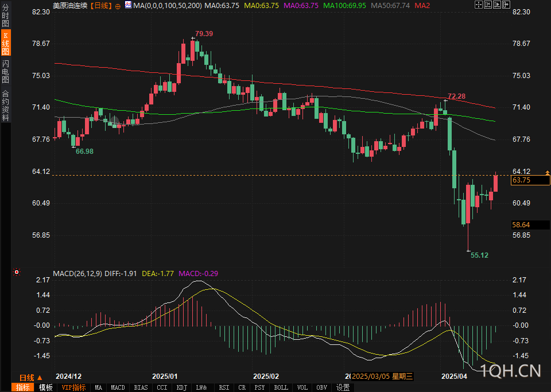This screenshot has height=392, width=551.
Task: Open the 闪电图 tick chart tab
Action: [5, 71]
